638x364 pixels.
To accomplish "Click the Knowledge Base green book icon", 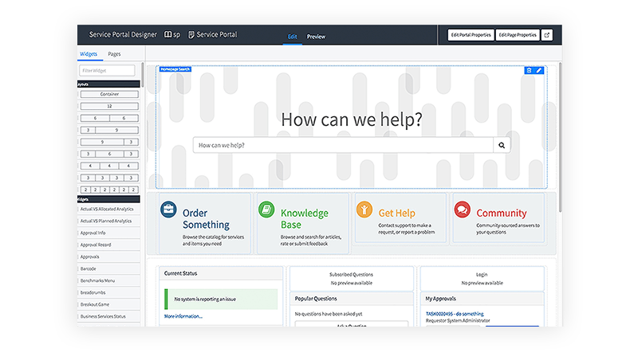I will pyautogui.click(x=266, y=209).
